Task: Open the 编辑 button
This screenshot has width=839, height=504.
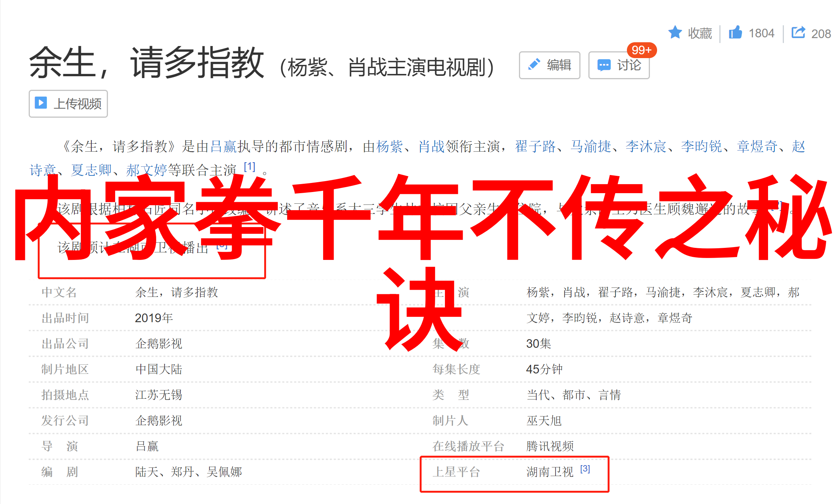Action: pyautogui.click(x=550, y=65)
